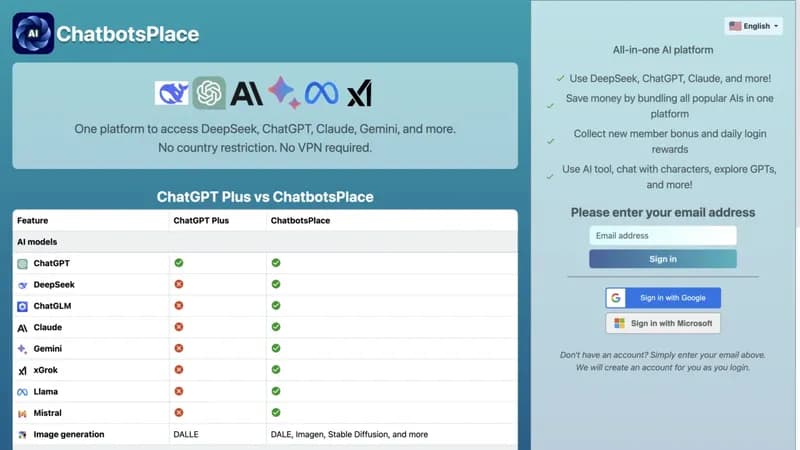Click green check for ChatGPT under ChatGPT Plus
The image size is (800, 450).
179,263
